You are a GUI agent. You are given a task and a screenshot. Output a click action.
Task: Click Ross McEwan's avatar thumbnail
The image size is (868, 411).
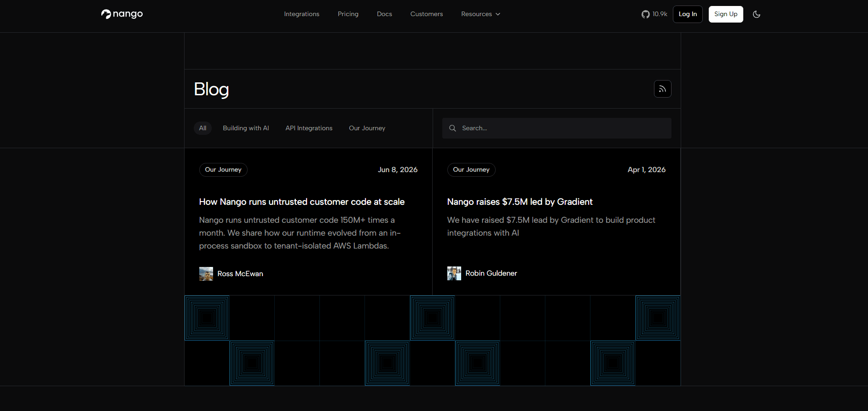[x=206, y=274]
